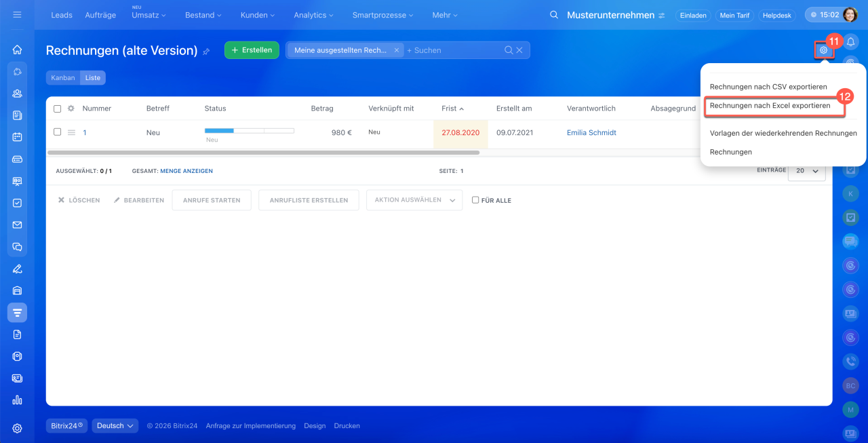The image size is (868, 443).
Task: Click the settings gear icon top right
Action: pyautogui.click(x=823, y=50)
